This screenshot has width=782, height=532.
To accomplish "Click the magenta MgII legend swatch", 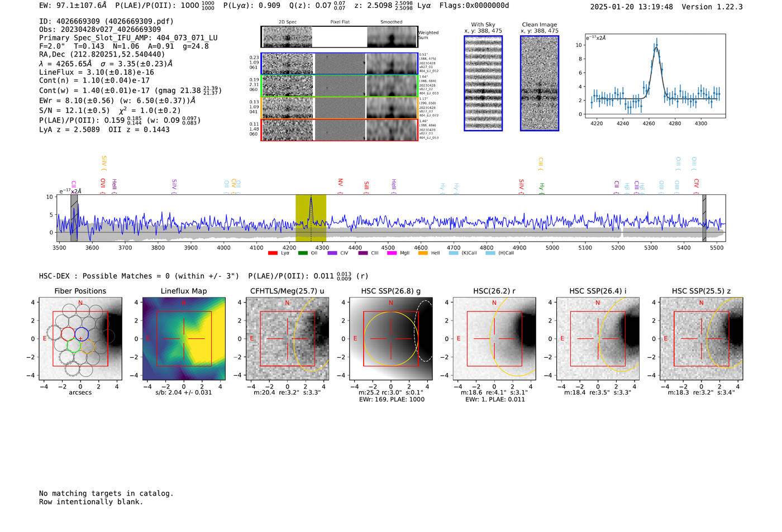I will (x=392, y=253).
